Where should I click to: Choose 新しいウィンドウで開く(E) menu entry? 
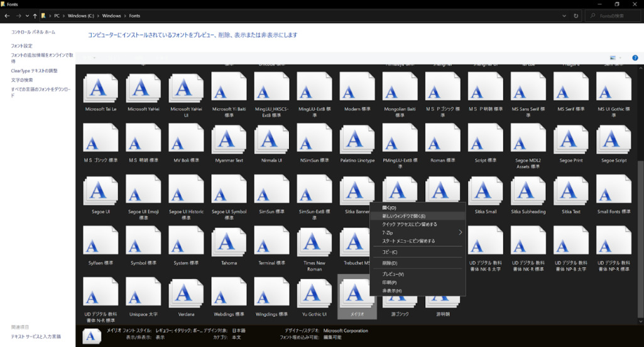point(418,216)
